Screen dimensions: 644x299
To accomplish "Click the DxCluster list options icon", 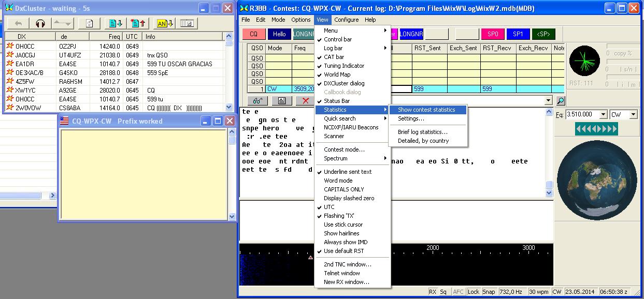I will point(187,23).
